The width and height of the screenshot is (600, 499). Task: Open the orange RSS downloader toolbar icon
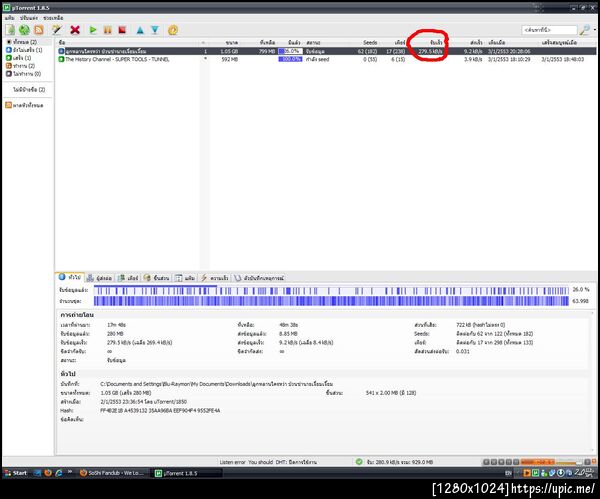tap(39, 30)
